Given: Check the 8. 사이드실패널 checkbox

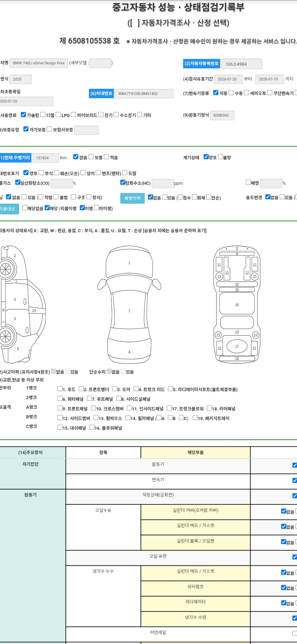Looking at the screenshot, I should coord(119,398).
